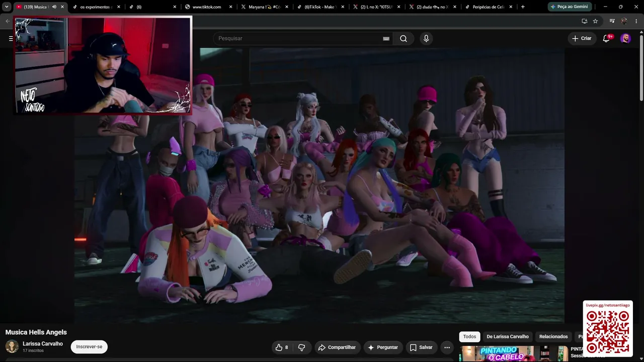Switch to the "Maryana" X tab
The image size is (644, 362).
(265, 7)
